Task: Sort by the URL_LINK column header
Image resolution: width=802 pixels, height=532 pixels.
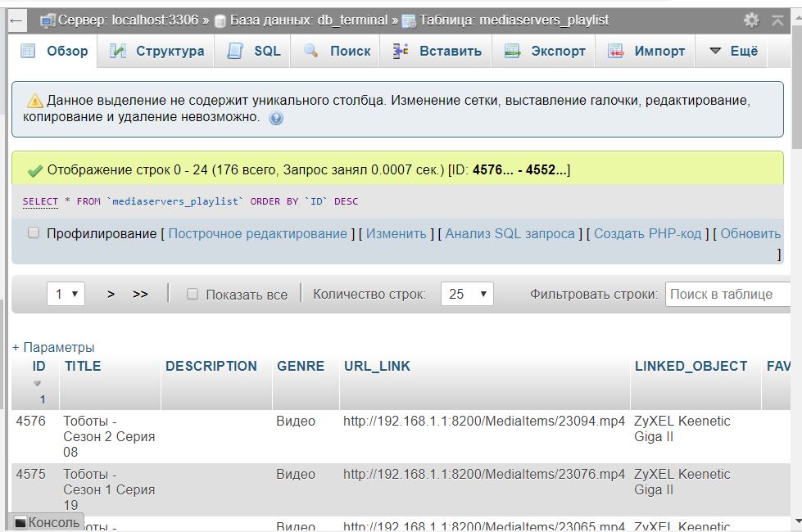Action: point(377,366)
